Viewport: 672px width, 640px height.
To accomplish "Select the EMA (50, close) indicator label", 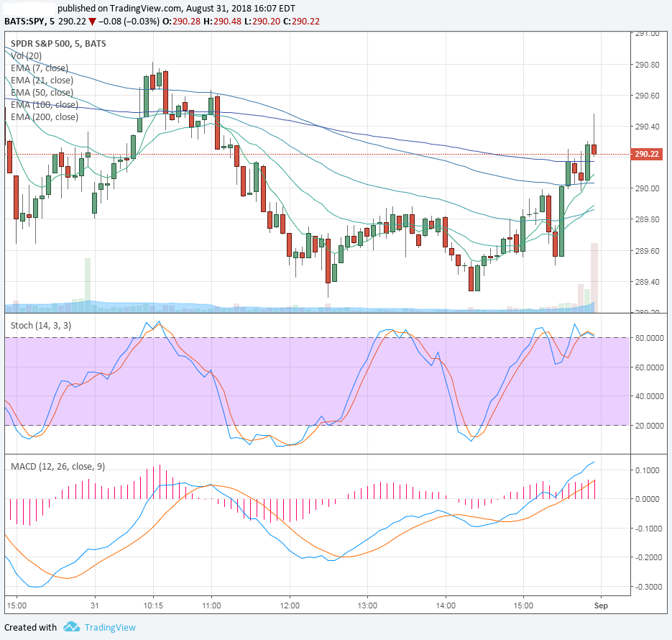I will 42,93.
